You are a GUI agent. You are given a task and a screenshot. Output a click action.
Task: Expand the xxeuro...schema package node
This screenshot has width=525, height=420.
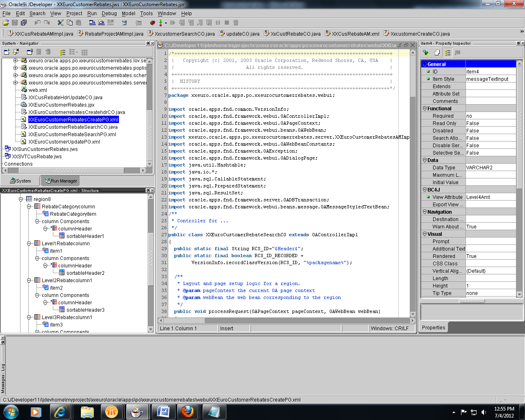16,75
